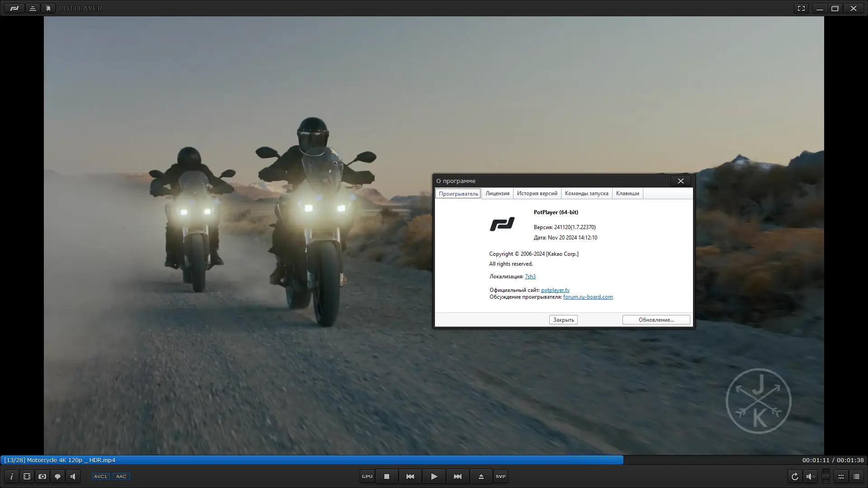The image size is (868, 488).
Task: Click the volume level slider knob
Action: [x=826, y=475]
